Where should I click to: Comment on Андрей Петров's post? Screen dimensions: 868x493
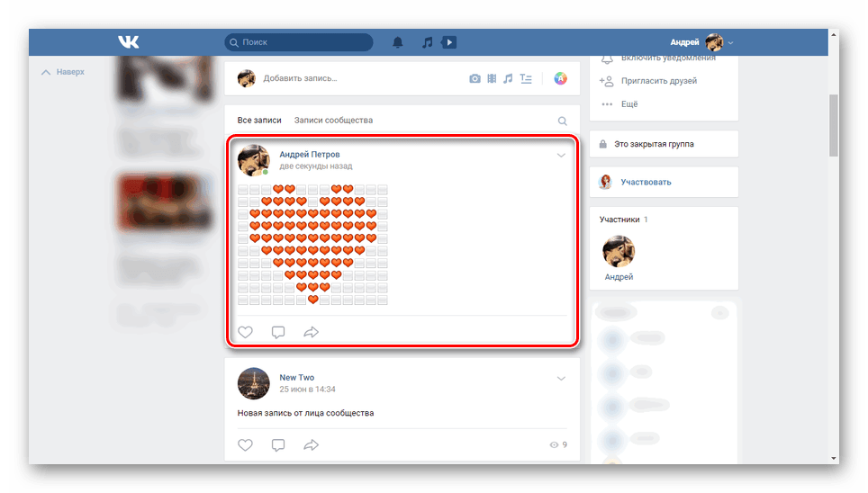click(278, 332)
